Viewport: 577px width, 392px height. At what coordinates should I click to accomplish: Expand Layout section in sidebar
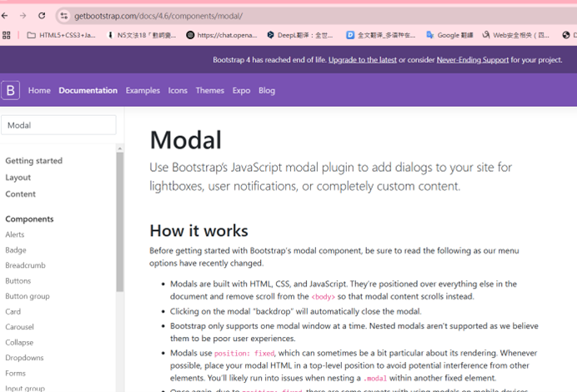tap(18, 178)
